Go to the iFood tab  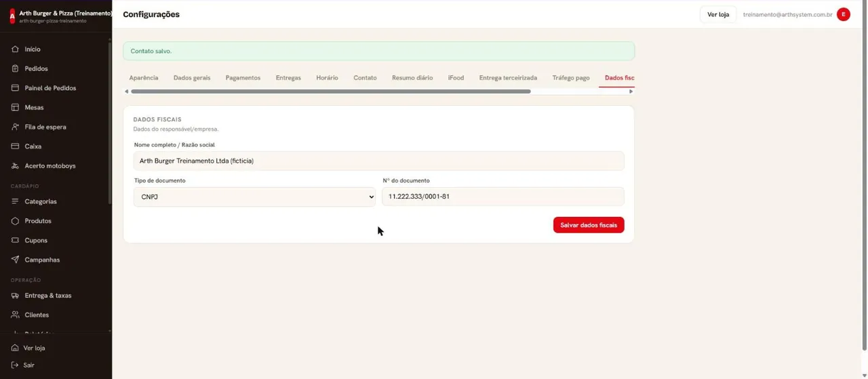point(456,78)
